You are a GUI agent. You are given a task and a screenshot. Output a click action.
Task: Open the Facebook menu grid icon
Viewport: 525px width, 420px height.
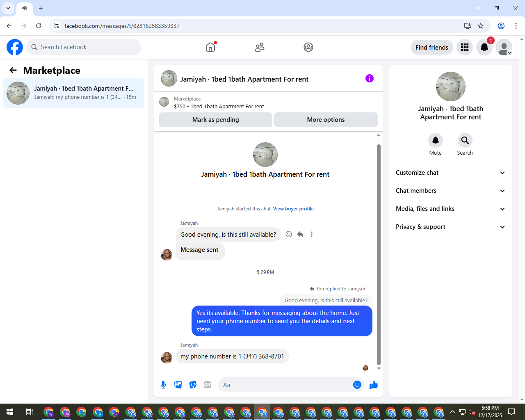[465, 47]
